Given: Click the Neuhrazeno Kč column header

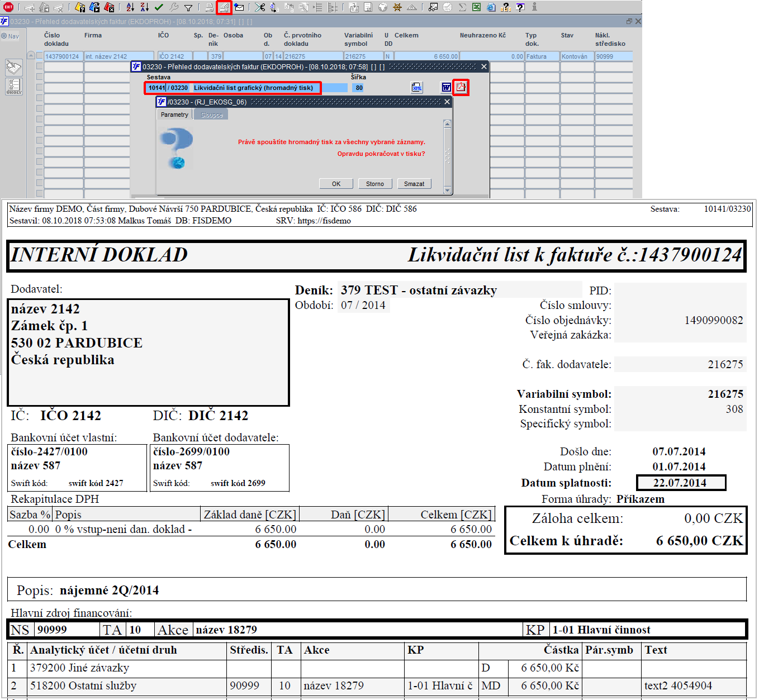Looking at the screenshot, I should coord(483,35).
